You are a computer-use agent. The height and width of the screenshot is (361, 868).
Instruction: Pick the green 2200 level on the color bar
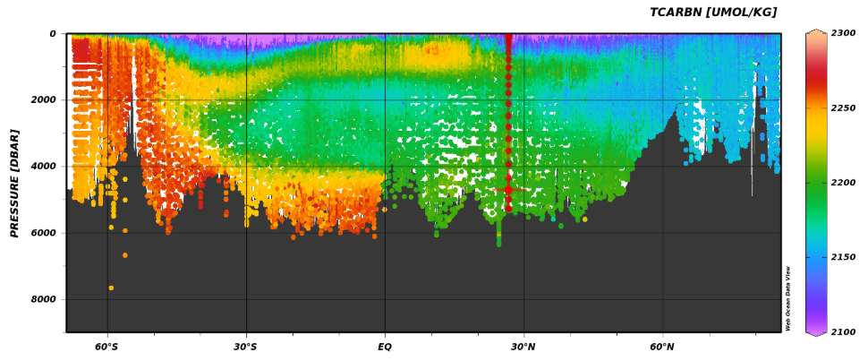click(x=816, y=183)
